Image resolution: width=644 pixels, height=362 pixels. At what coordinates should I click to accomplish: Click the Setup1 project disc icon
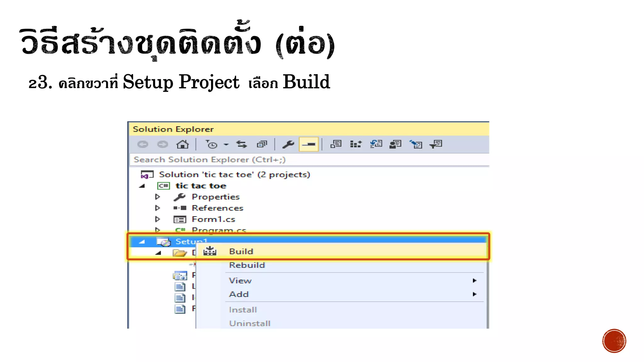pyautogui.click(x=164, y=242)
